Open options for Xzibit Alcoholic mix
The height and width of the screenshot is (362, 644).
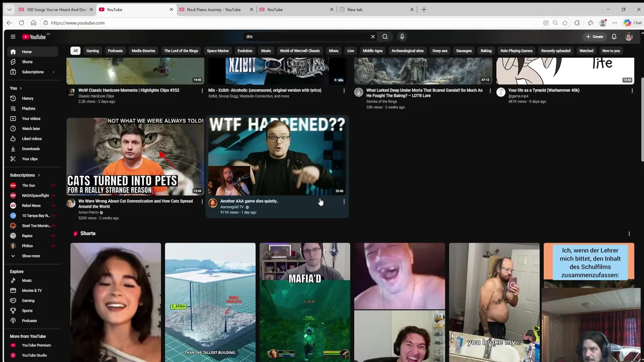[x=344, y=90]
